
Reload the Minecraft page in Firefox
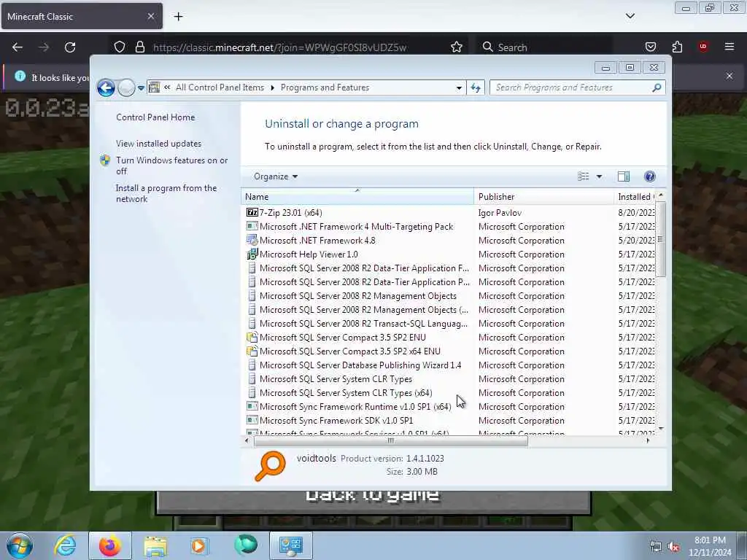70,47
